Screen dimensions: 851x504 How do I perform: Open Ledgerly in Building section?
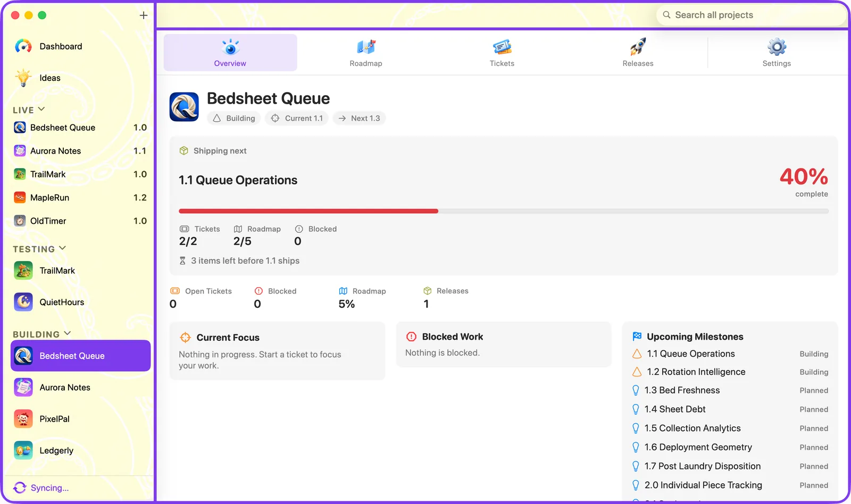(80, 450)
